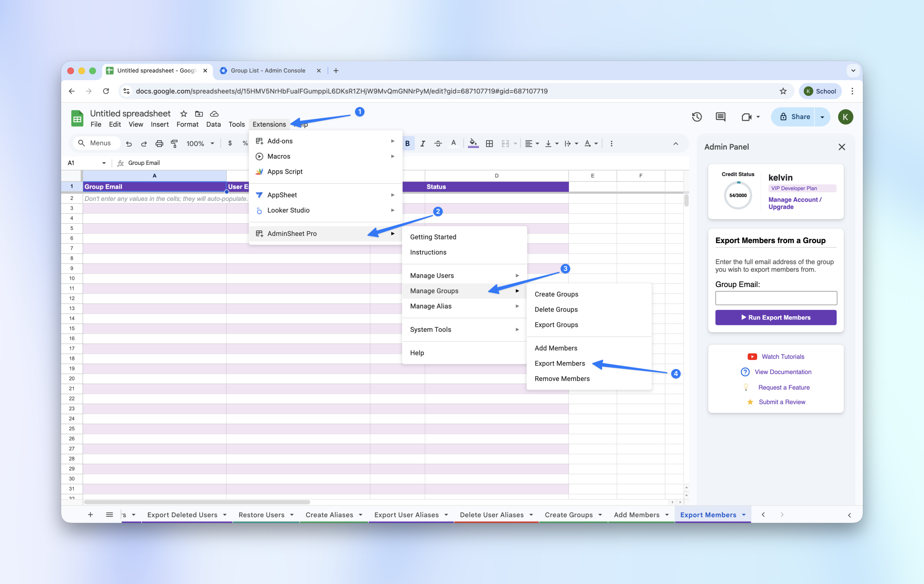Switch to the Create Groups sheet tab

point(568,515)
